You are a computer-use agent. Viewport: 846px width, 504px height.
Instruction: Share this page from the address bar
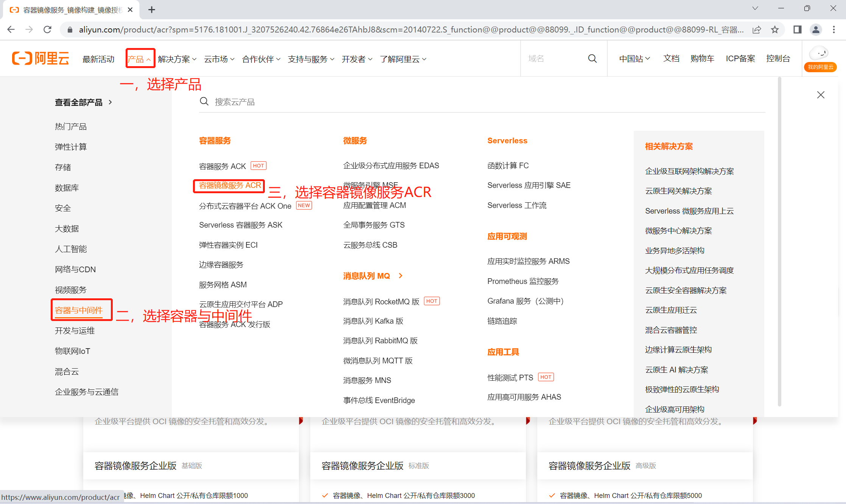pos(757,29)
